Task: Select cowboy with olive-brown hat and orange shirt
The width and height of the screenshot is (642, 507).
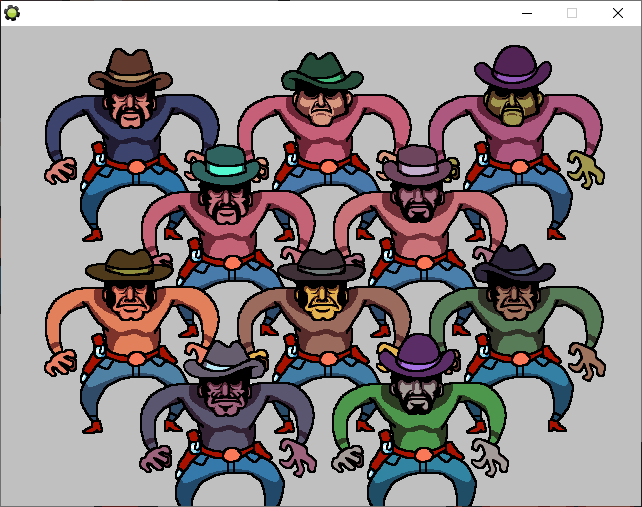Action: coord(131,340)
